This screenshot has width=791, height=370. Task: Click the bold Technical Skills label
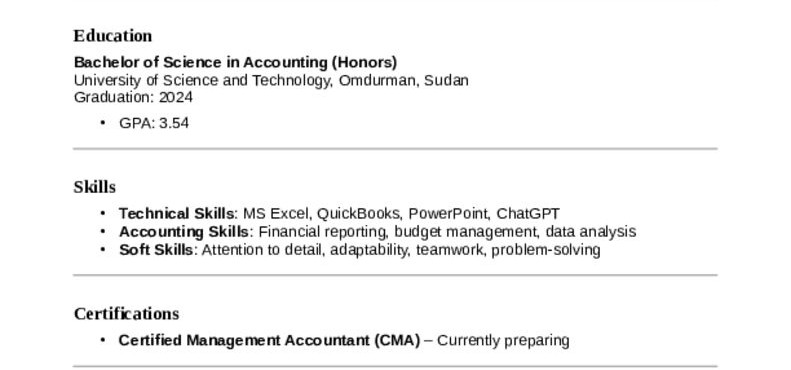(176, 214)
